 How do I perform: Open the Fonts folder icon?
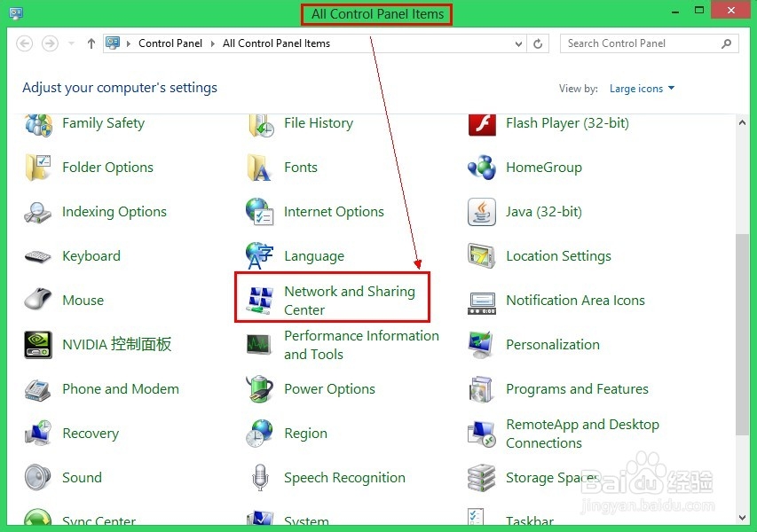(x=260, y=168)
